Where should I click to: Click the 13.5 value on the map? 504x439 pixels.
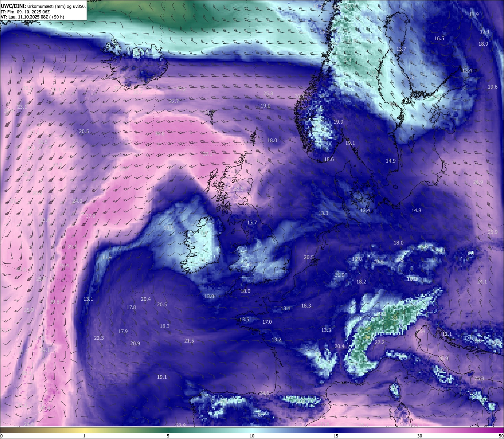[x=244, y=320]
